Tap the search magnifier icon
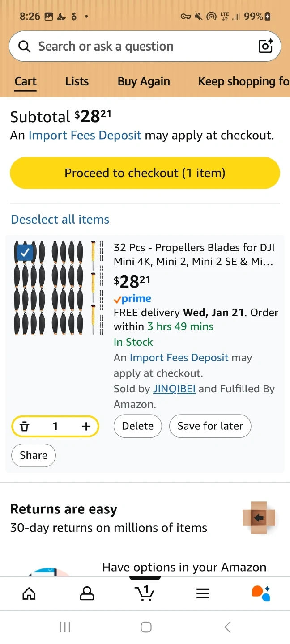Screen dimensions: 290x644 click(x=24, y=46)
